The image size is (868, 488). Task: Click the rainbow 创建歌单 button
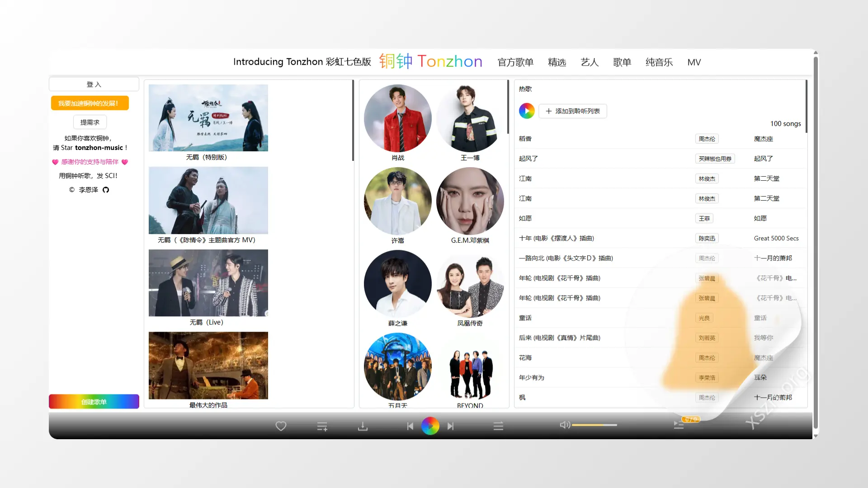[94, 401]
